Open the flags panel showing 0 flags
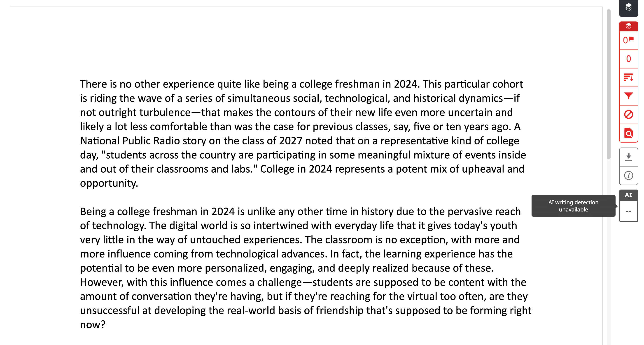644x345 pixels. click(628, 40)
